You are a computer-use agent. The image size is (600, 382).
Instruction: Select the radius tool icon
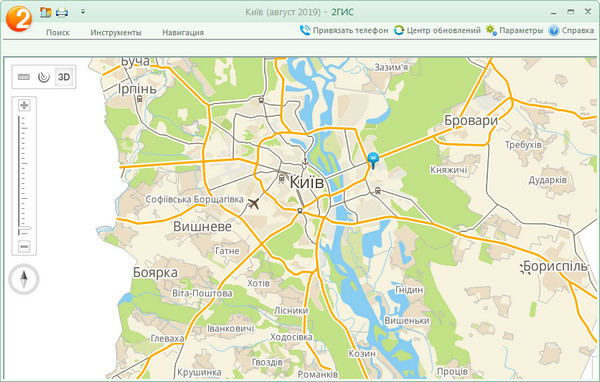44,77
